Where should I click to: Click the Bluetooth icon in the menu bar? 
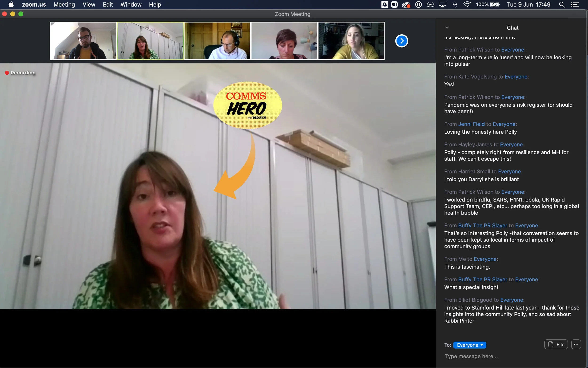[x=455, y=4]
